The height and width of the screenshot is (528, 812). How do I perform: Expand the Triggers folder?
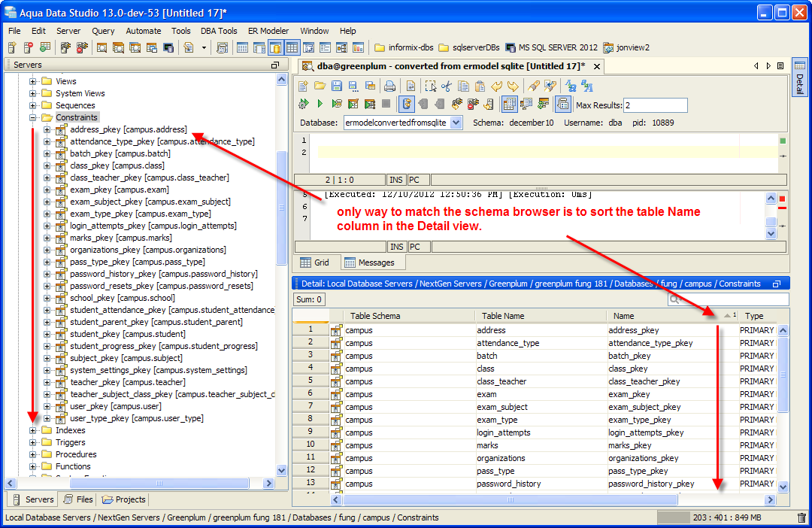[x=32, y=442]
